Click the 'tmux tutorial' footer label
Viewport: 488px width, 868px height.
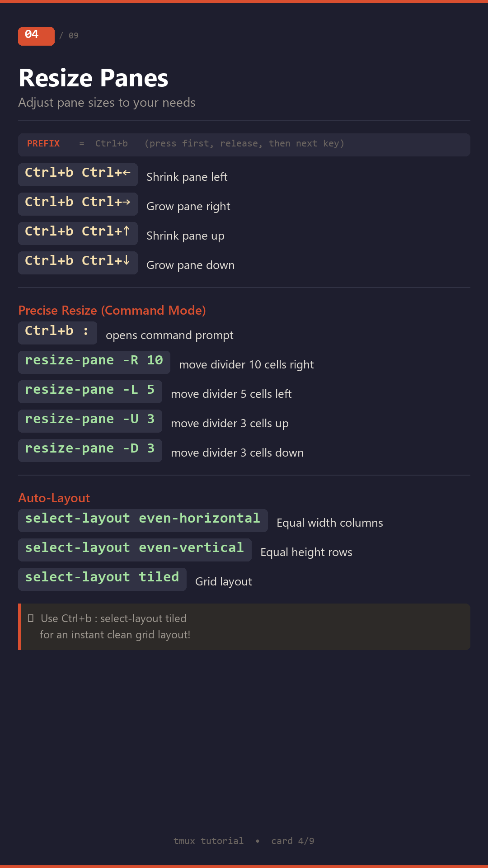208,841
